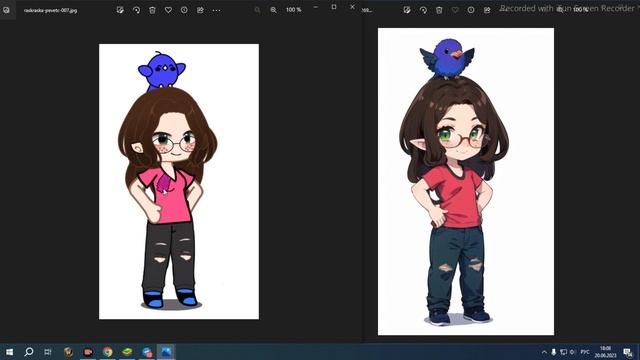The height and width of the screenshot is (360, 640).
Task: Switch input language via РУС indicator
Action: [x=585, y=352]
